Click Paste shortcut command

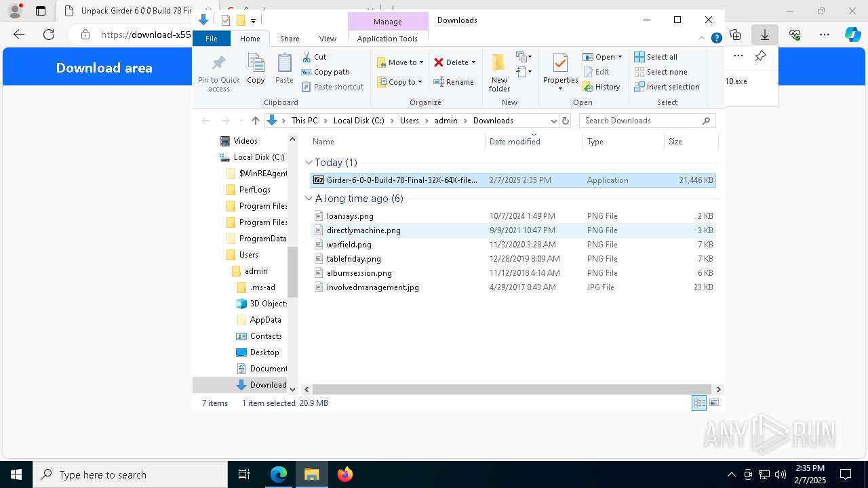(x=333, y=87)
